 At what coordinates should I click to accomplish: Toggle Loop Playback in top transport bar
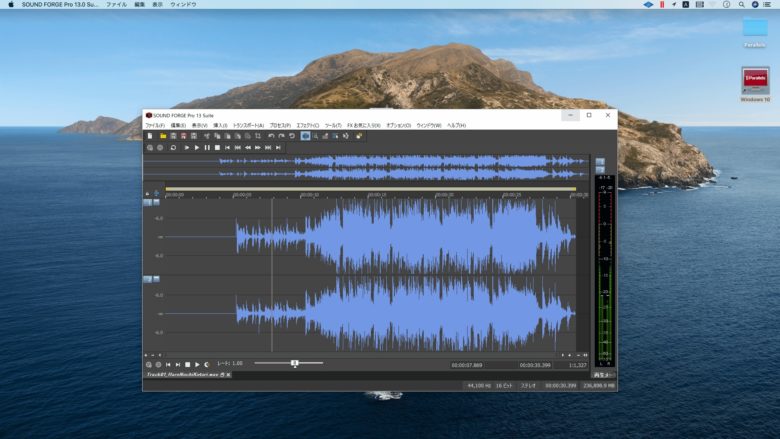click(173, 148)
